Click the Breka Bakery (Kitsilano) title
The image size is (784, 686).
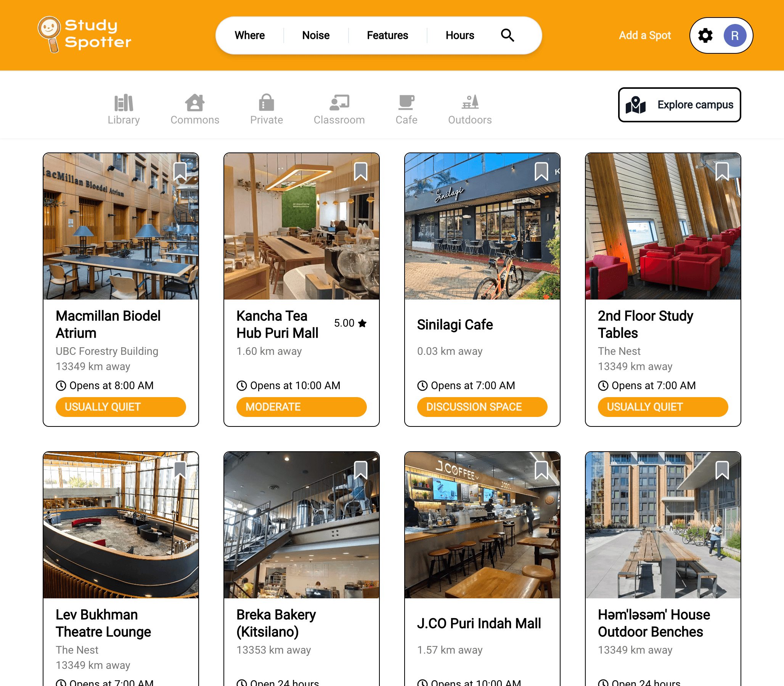coord(276,623)
